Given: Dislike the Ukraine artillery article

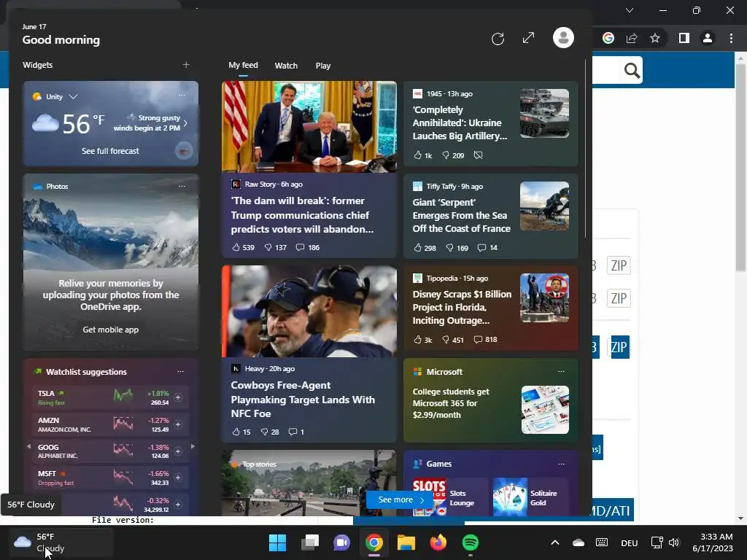Looking at the screenshot, I should click(453, 155).
